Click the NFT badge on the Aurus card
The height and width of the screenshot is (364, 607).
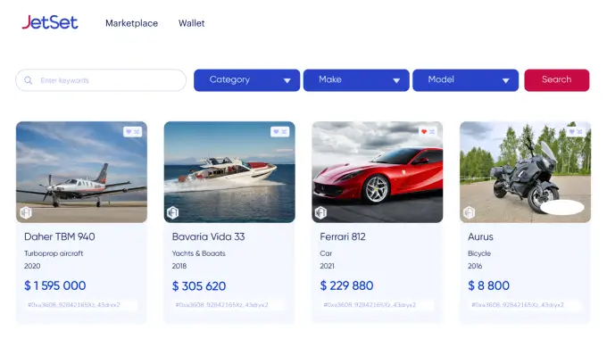click(x=470, y=213)
